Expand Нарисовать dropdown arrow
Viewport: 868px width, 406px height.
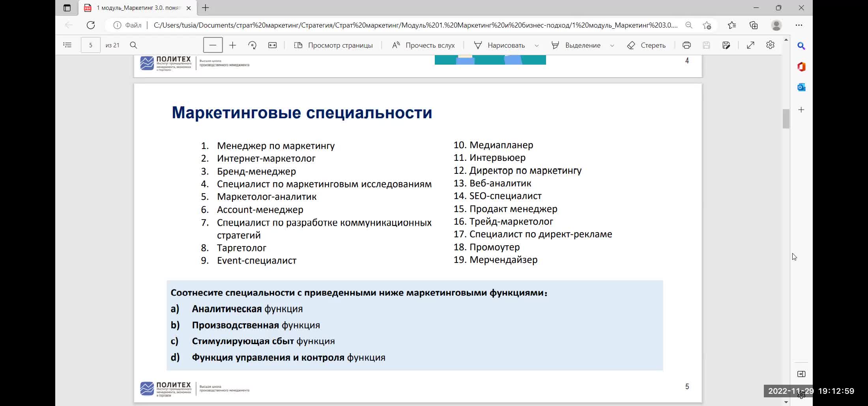click(x=537, y=46)
